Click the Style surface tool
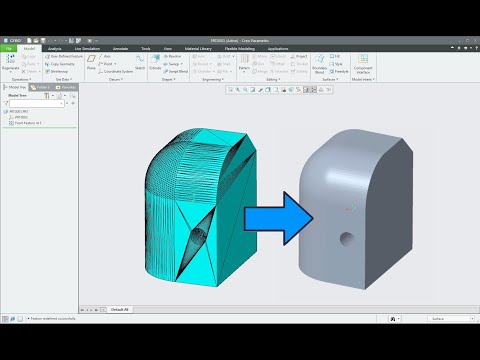480x360 pixels. (336, 64)
